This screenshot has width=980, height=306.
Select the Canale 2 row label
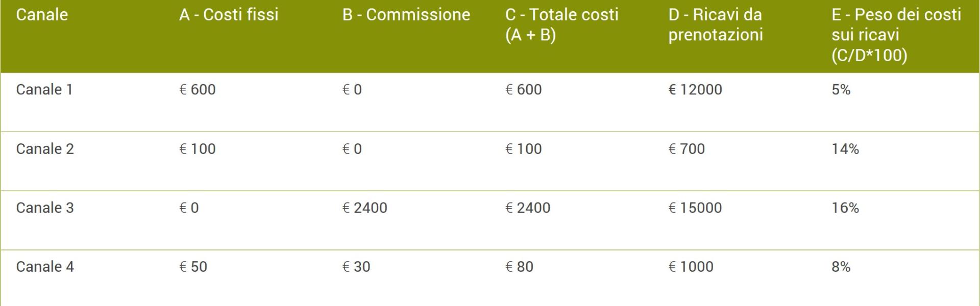pyautogui.click(x=45, y=149)
